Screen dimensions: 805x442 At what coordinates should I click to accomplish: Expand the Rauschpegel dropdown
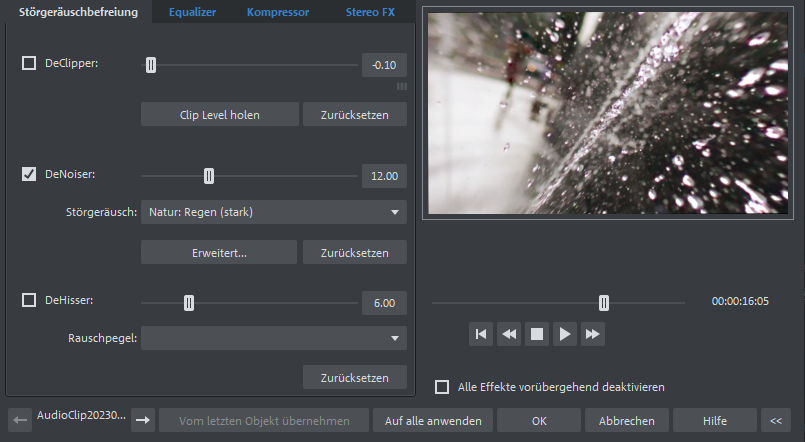[273, 338]
